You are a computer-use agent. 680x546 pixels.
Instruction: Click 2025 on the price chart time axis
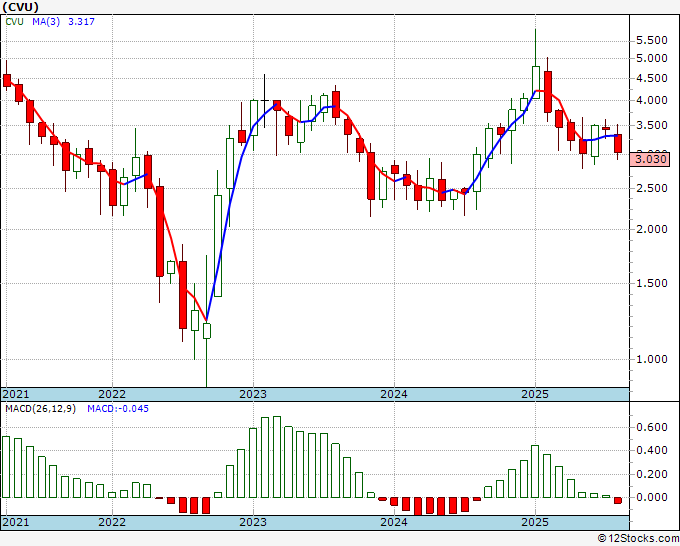click(x=535, y=394)
